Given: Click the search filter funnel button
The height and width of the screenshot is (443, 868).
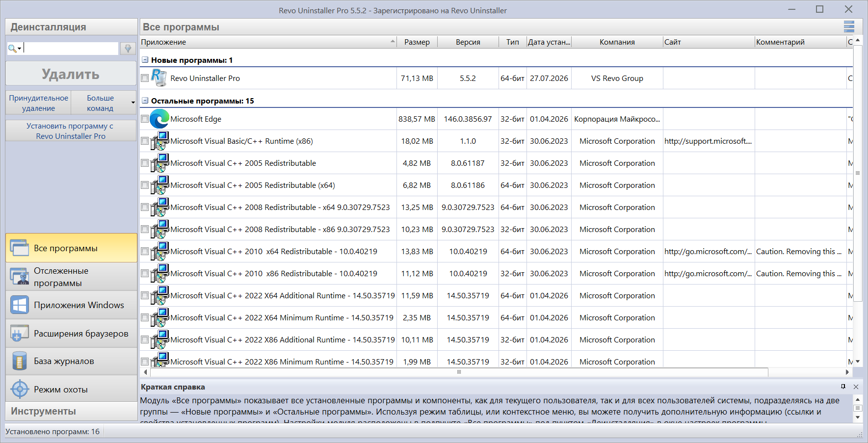Looking at the screenshot, I should tap(128, 48).
